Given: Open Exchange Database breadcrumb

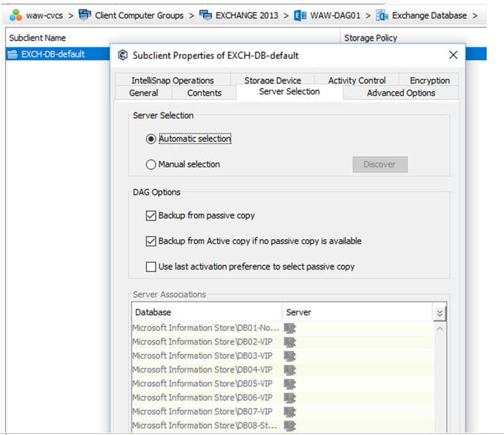Looking at the screenshot, I should point(430,15).
